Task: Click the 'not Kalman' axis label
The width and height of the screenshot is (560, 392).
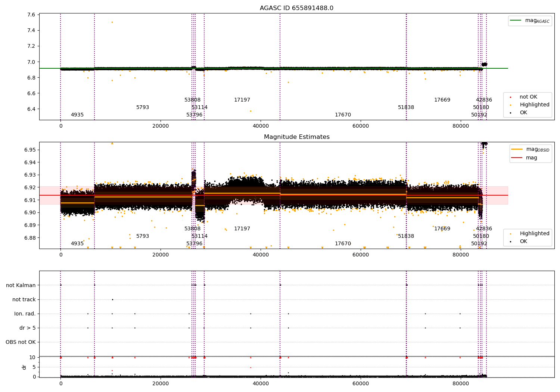Action: pyautogui.click(x=21, y=285)
